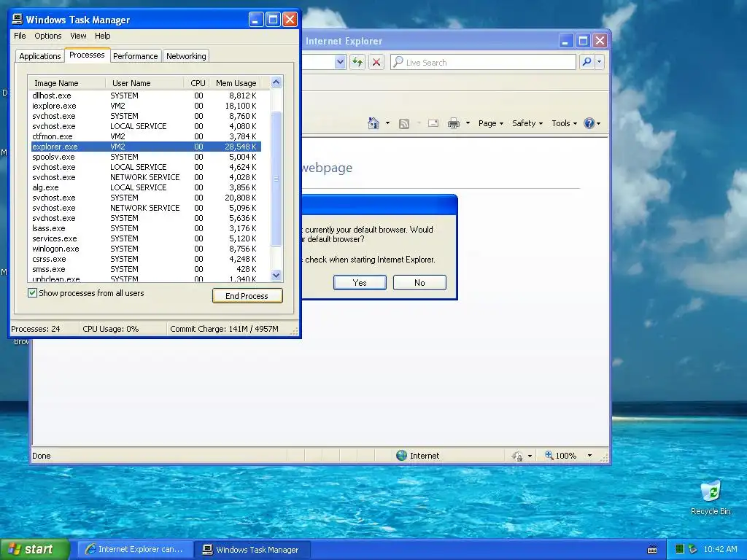This screenshot has width=747, height=560.
Task: Open the zoom level dropdown arrow
Action: tap(589, 456)
